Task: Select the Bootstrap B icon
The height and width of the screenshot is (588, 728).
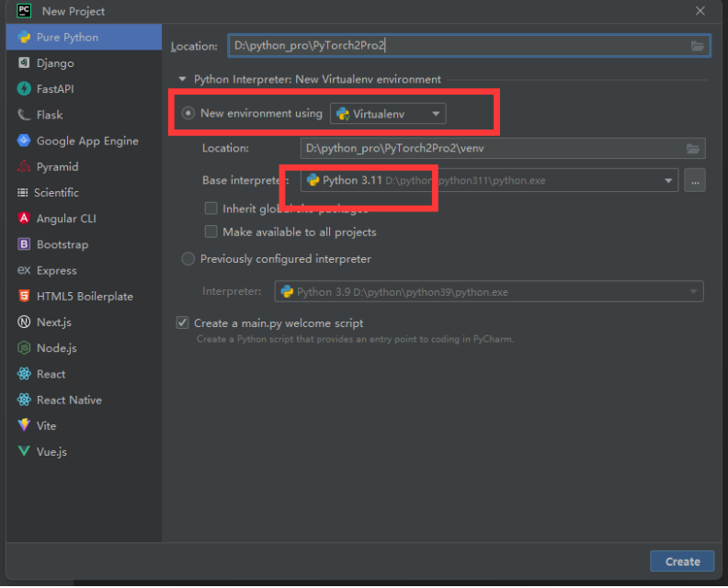Action: click(x=24, y=244)
